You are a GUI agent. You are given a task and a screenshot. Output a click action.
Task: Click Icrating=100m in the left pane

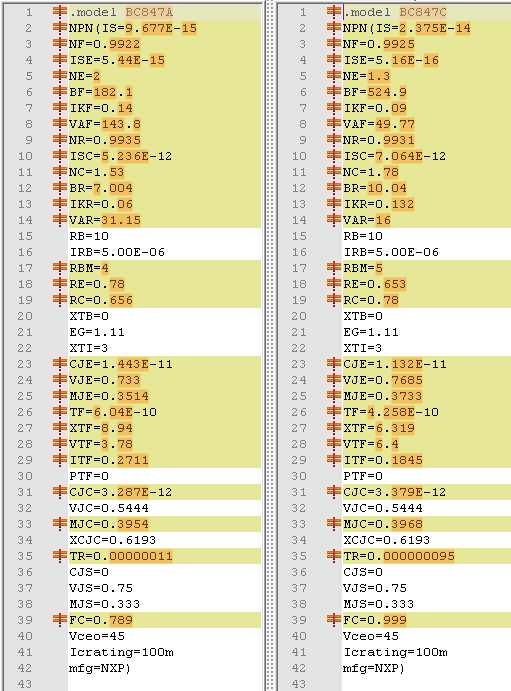(x=121, y=652)
